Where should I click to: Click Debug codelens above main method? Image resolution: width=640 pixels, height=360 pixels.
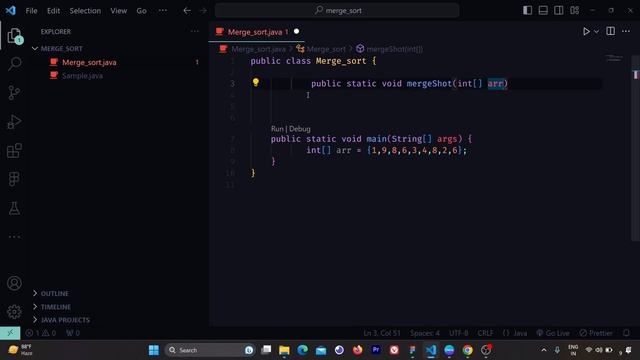[x=300, y=129]
